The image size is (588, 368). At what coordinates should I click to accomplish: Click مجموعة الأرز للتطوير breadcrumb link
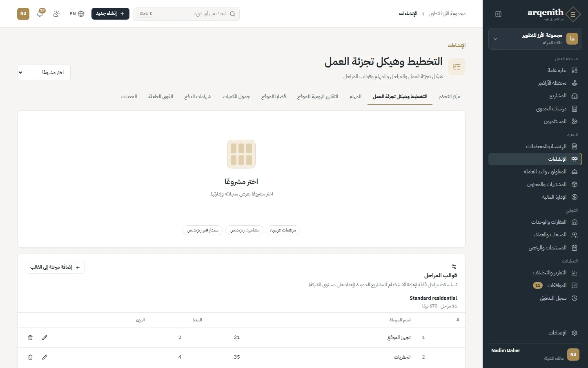pyautogui.click(x=447, y=14)
